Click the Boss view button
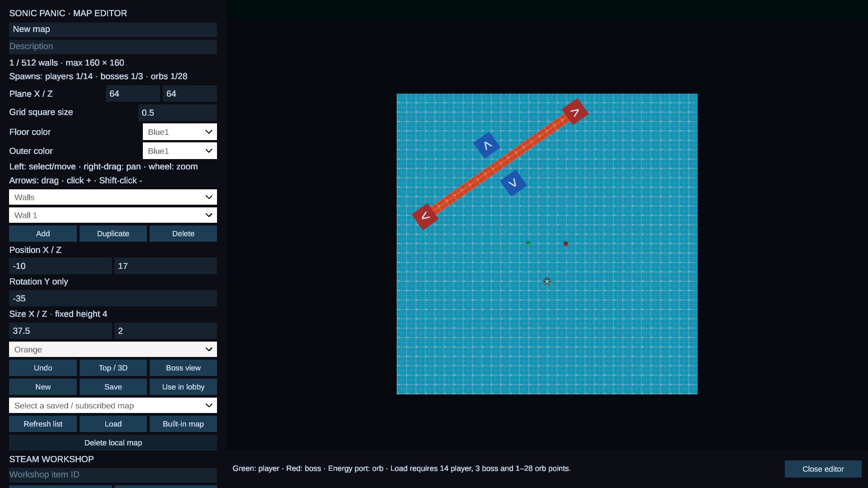Image resolution: width=868 pixels, height=488 pixels. (x=183, y=368)
